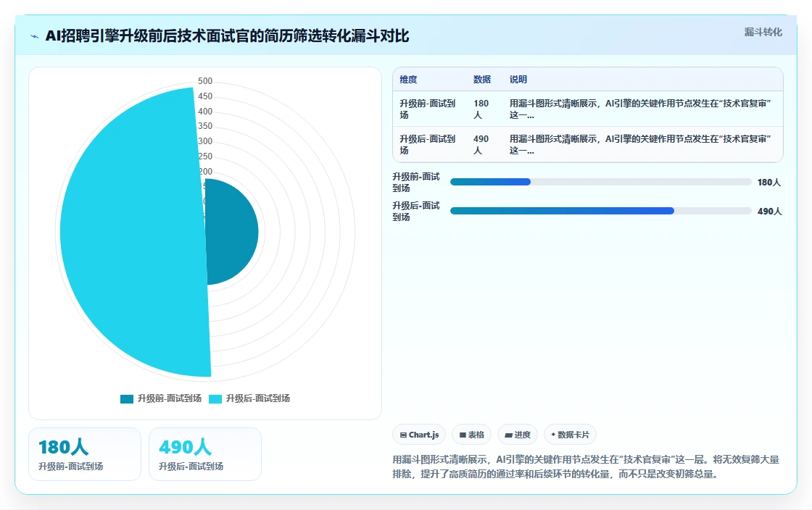Click the 升级前-面试到场 legend label
This screenshot has width=812, height=510.
pos(170,398)
